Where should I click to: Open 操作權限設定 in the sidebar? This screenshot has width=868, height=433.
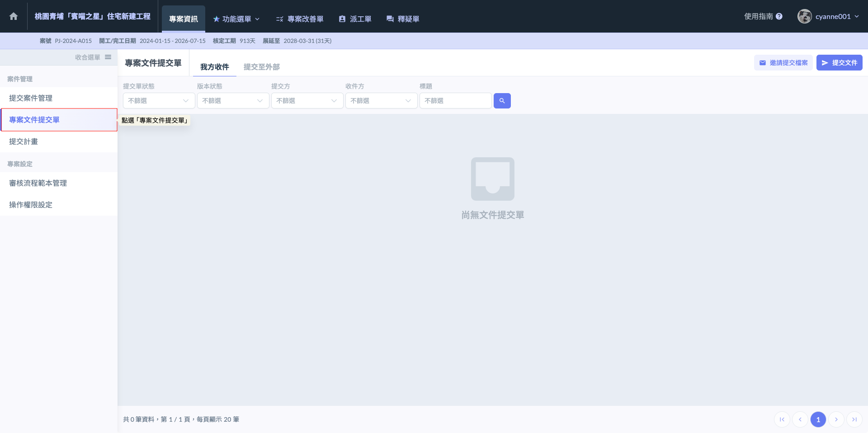(x=59, y=205)
